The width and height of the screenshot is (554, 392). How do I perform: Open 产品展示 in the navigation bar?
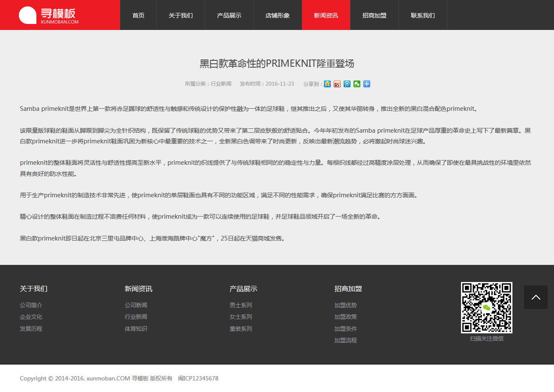pos(229,15)
